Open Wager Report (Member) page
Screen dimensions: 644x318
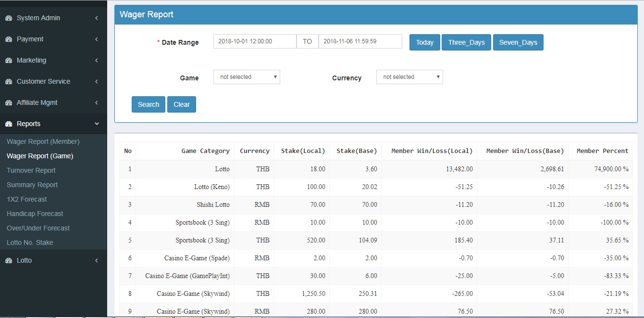(43, 141)
